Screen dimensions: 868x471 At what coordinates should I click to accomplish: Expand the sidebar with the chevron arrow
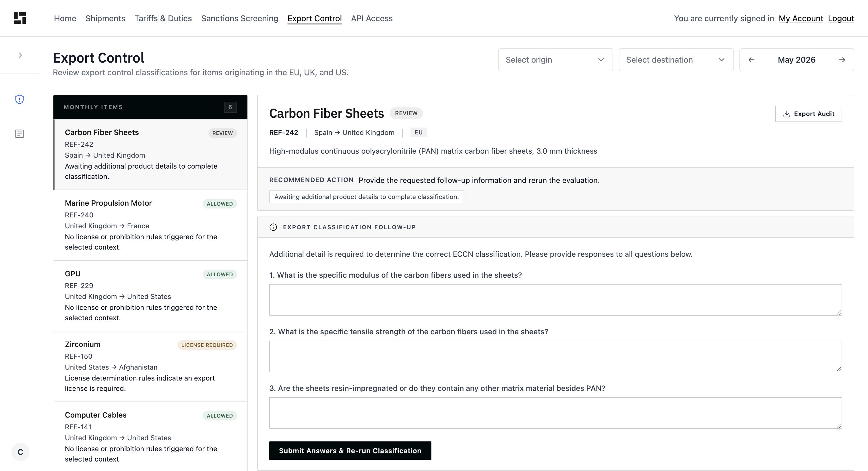(20, 55)
